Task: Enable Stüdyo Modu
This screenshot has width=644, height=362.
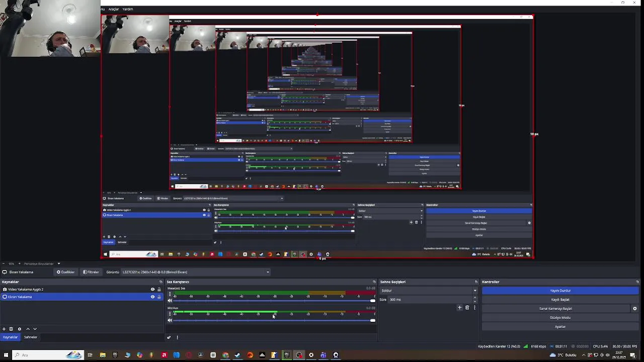Action: (x=560, y=318)
